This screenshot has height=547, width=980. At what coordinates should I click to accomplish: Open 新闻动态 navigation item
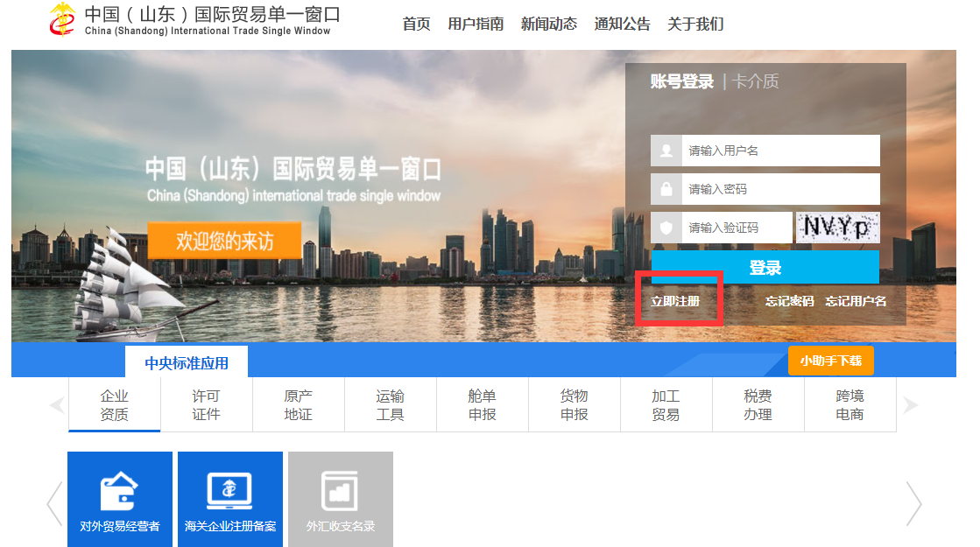pos(549,25)
